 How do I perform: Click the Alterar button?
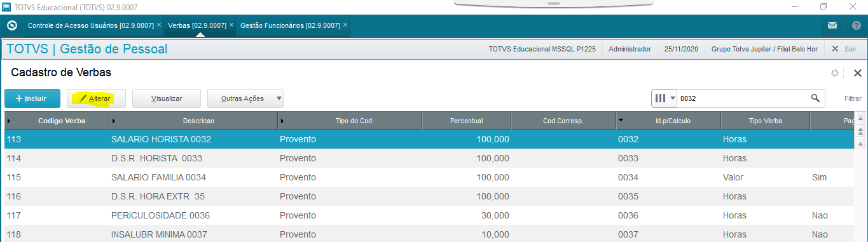(96, 98)
